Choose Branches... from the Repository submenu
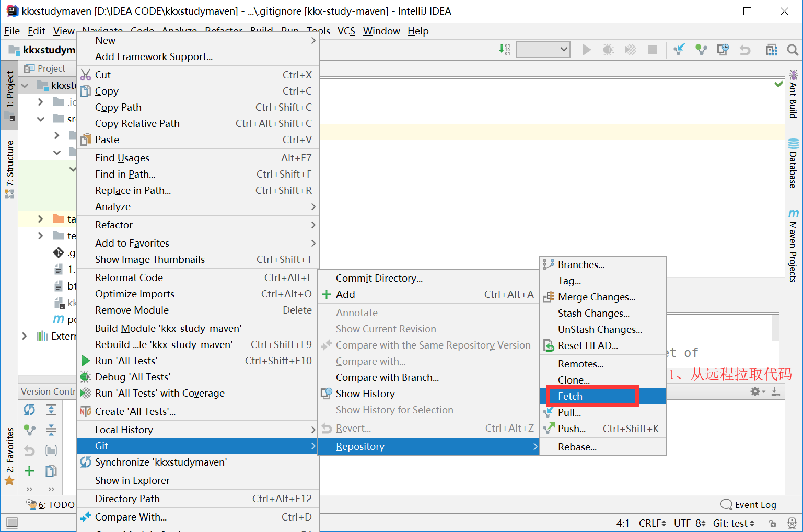 pyautogui.click(x=603, y=264)
